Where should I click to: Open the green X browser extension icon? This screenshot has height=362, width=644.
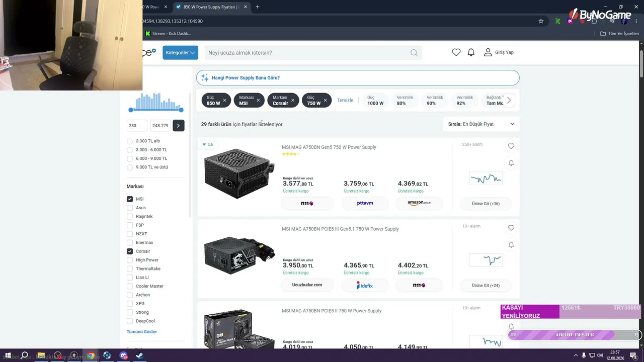point(557,21)
